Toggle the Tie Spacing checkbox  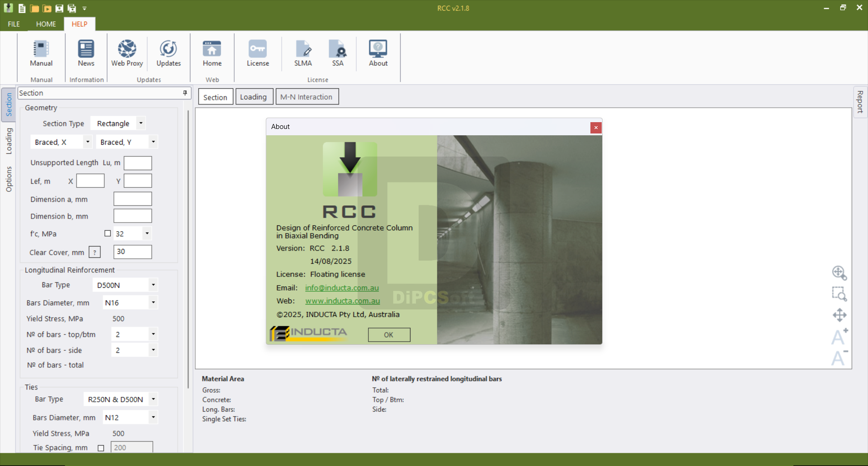point(101,448)
